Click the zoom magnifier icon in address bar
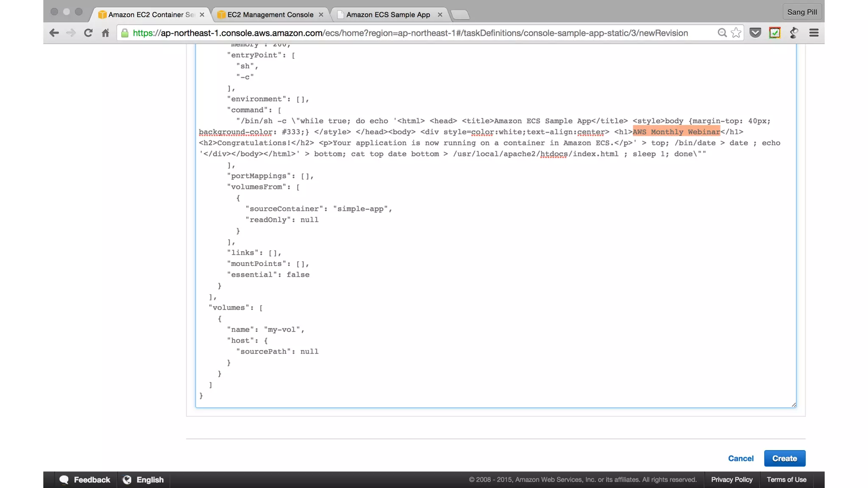 click(722, 33)
